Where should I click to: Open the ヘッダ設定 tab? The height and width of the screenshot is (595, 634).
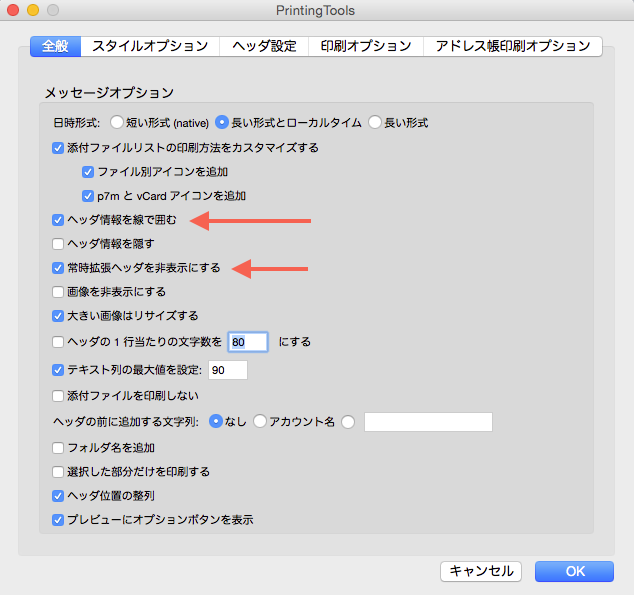click(x=264, y=46)
